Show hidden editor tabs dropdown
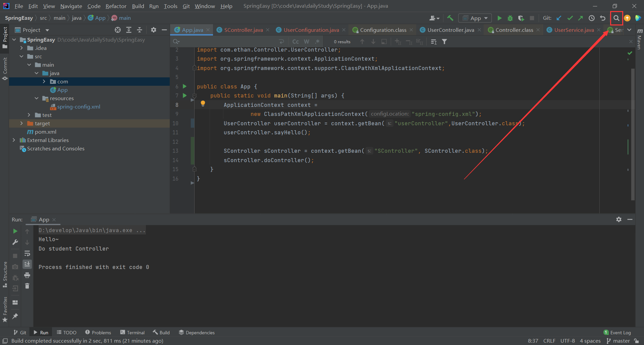The width and height of the screenshot is (644, 345). coord(629,30)
